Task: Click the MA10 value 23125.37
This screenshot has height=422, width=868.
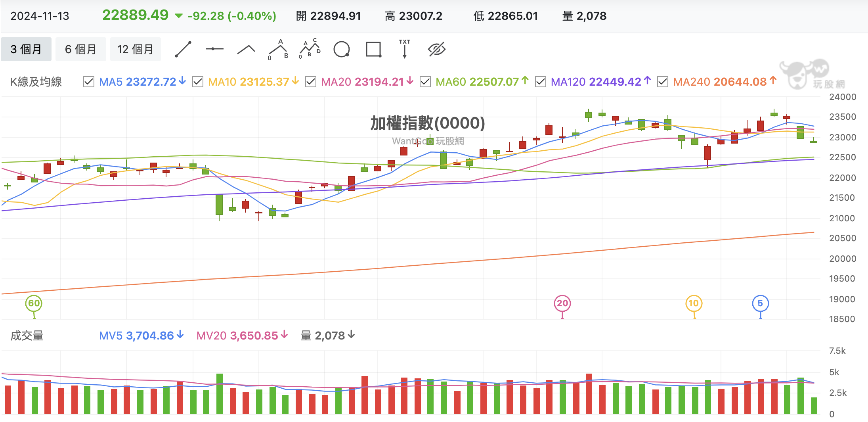Action: point(264,82)
